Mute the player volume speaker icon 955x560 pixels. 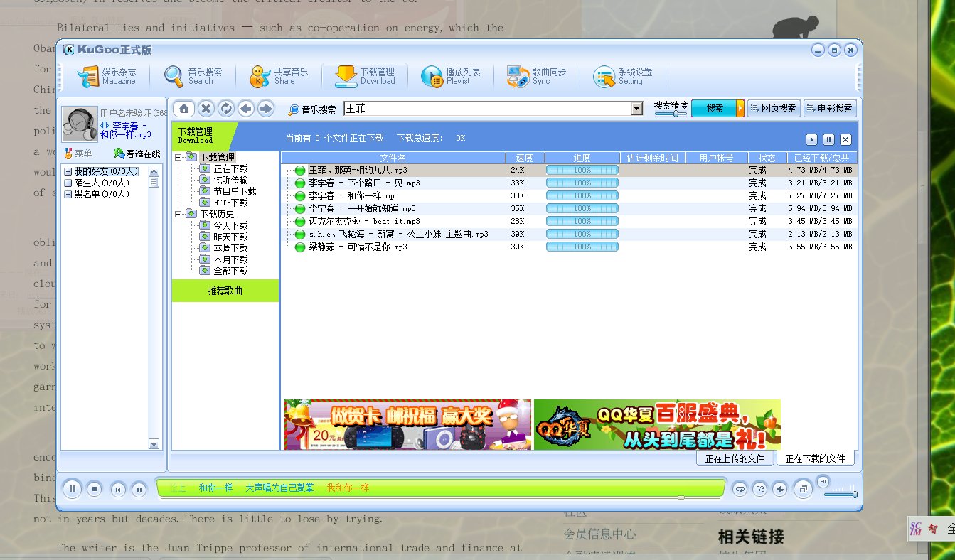point(781,489)
